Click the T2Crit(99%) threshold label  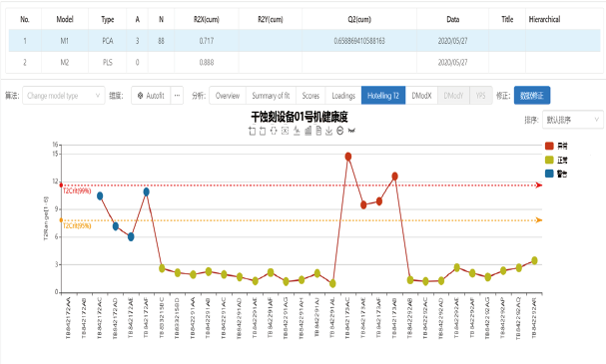coord(77,190)
